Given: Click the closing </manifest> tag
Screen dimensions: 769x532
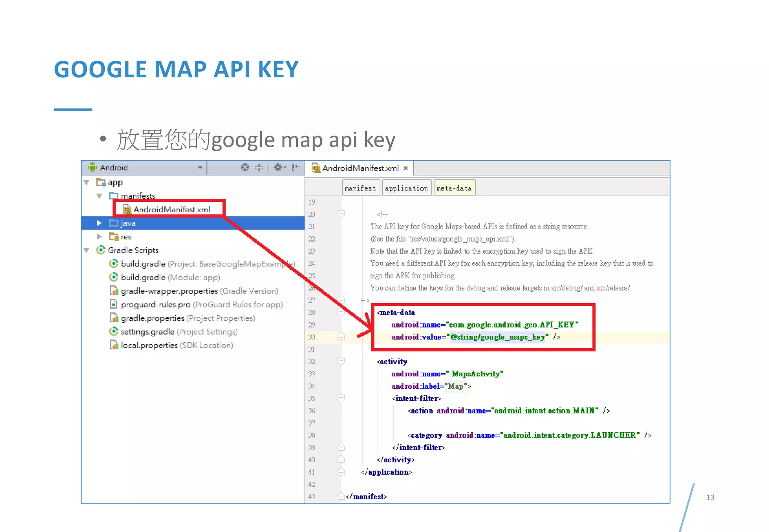Looking at the screenshot, I should pyautogui.click(x=366, y=496).
